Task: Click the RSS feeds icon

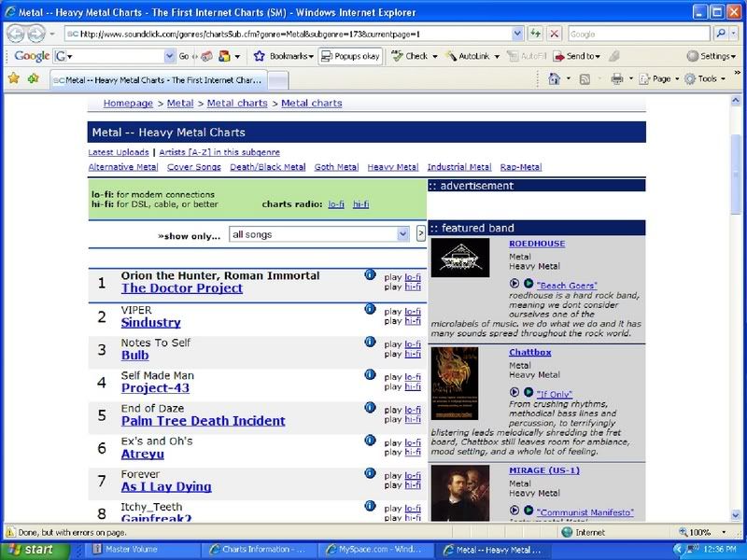Action: pos(585,79)
